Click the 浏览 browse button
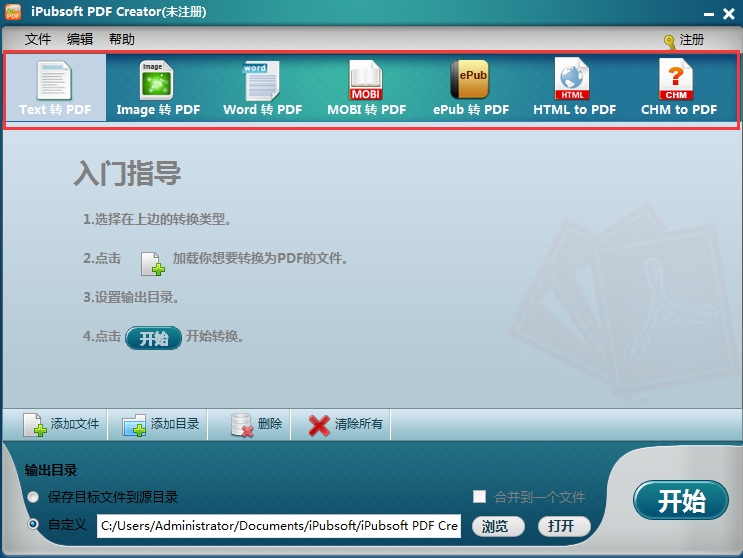 pos(498,526)
